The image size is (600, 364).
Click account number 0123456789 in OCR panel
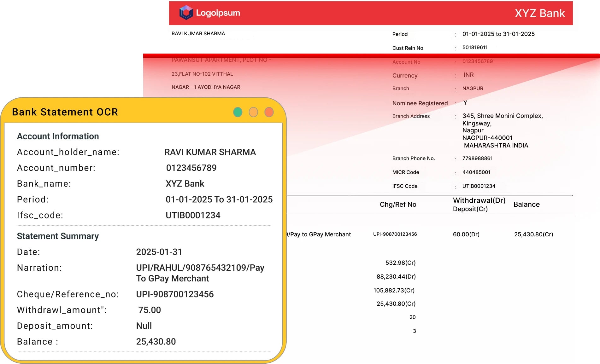tap(191, 168)
